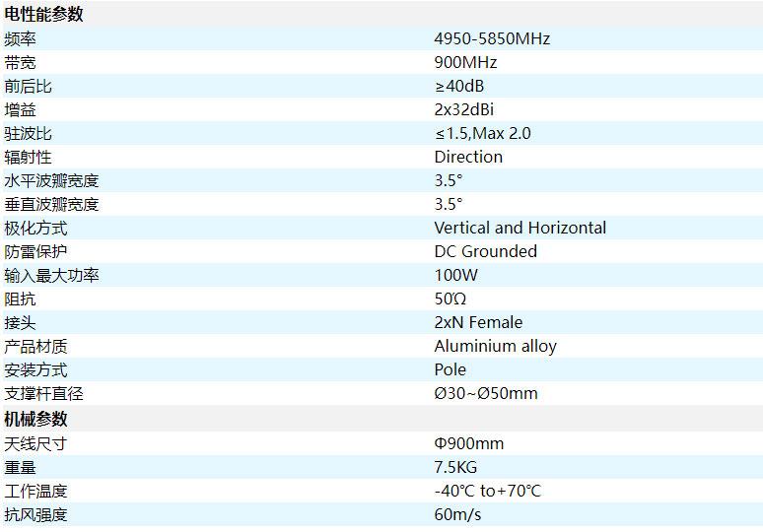Click the 900MHz bandwidth value
763x532 pixels.
pyautogui.click(x=465, y=63)
